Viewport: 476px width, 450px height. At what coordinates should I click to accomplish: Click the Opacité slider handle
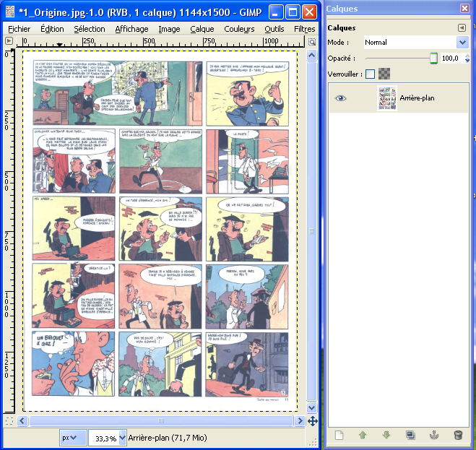(434, 58)
